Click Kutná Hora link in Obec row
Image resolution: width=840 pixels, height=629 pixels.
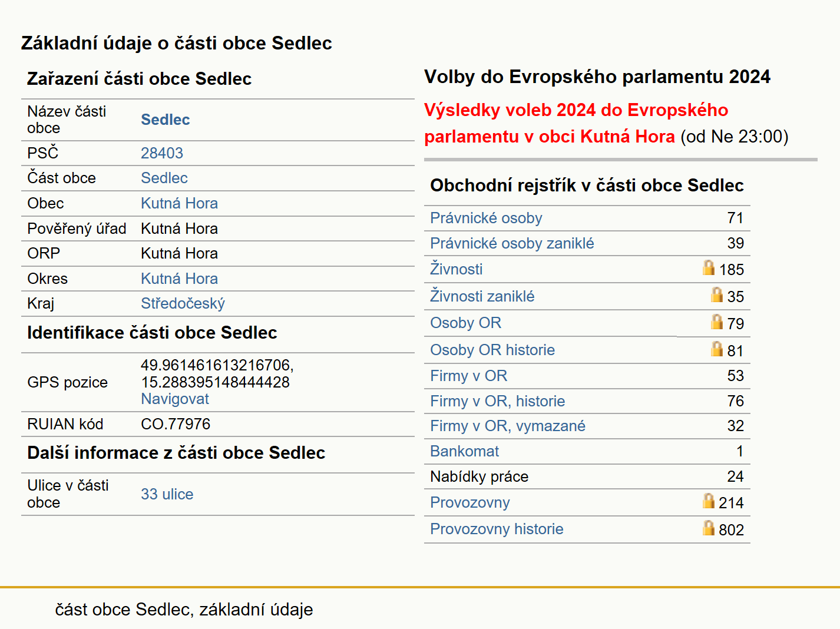point(179,203)
